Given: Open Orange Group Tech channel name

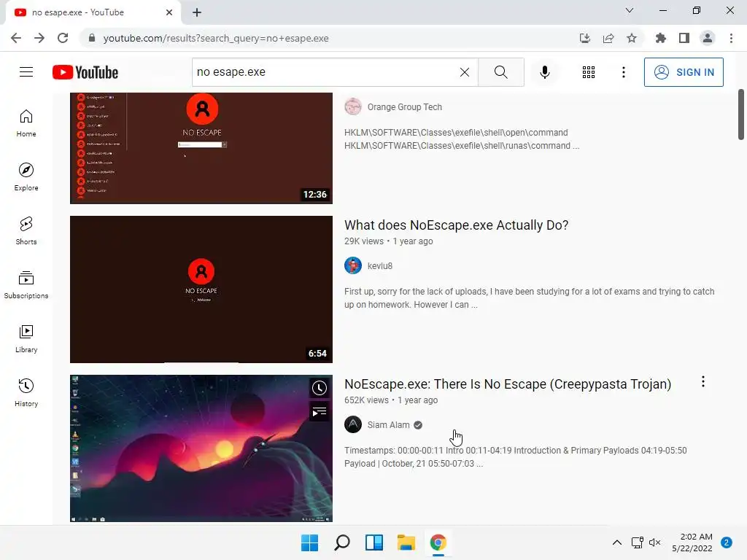Looking at the screenshot, I should (x=404, y=107).
